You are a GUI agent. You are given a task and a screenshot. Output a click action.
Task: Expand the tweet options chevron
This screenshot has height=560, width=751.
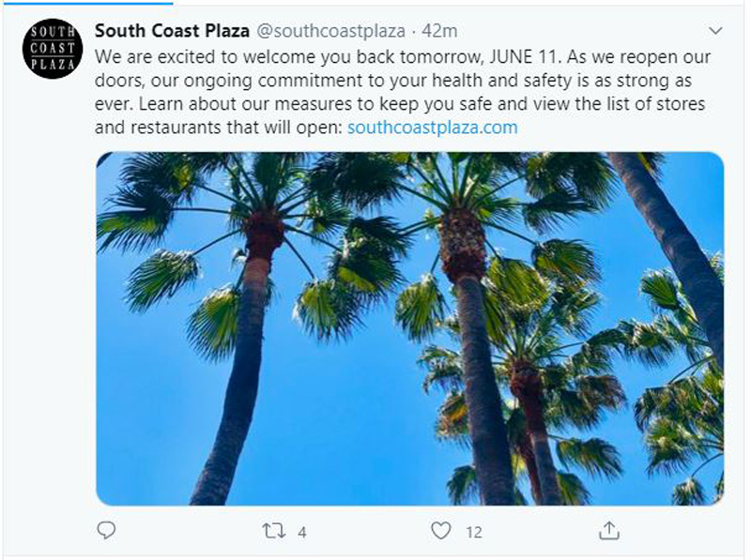point(716,31)
